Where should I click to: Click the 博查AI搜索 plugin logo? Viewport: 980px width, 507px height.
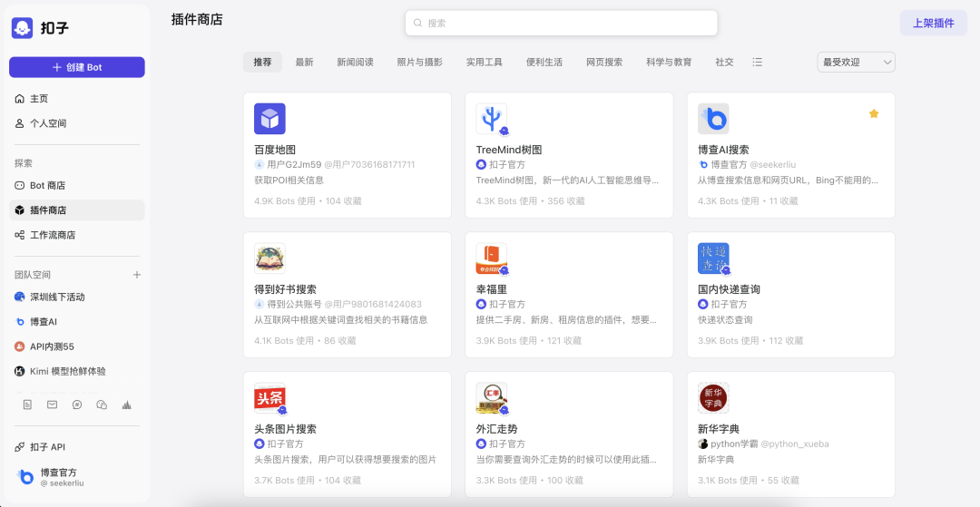713,119
